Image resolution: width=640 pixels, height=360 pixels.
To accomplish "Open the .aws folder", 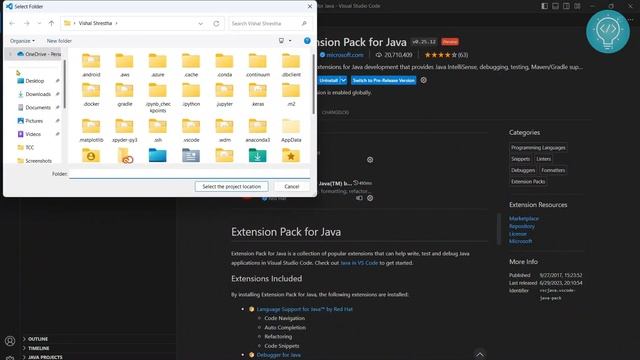I will pos(124,65).
